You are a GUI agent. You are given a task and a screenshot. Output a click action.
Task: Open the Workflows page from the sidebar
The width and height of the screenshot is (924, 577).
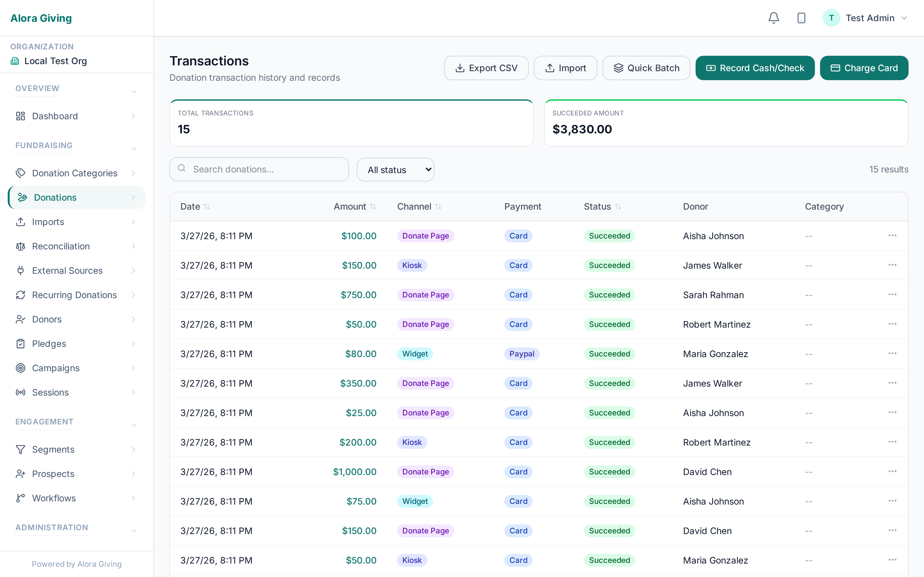[x=54, y=498]
